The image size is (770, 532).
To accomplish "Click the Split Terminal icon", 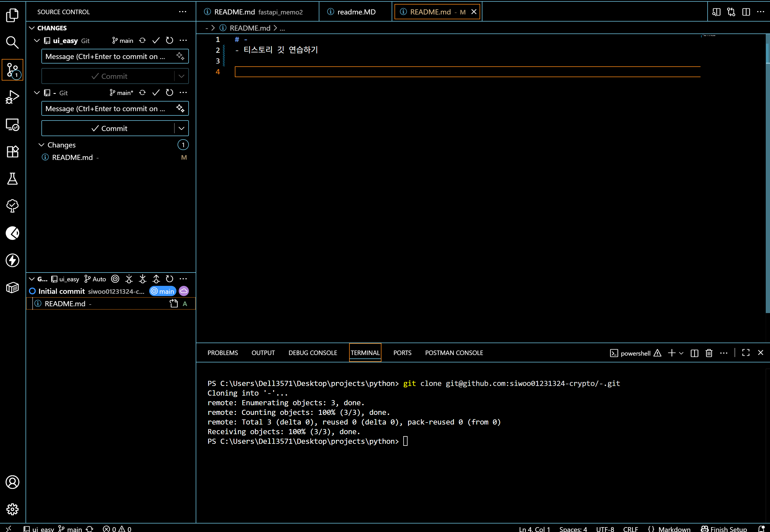I will click(x=694, y=353).
